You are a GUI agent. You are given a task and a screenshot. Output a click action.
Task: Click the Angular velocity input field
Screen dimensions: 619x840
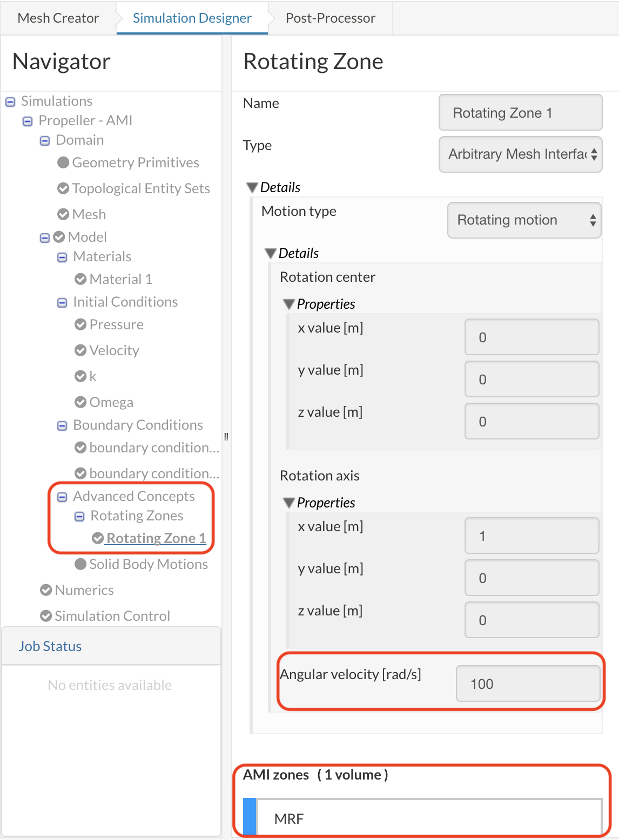[x=528, y=684]
